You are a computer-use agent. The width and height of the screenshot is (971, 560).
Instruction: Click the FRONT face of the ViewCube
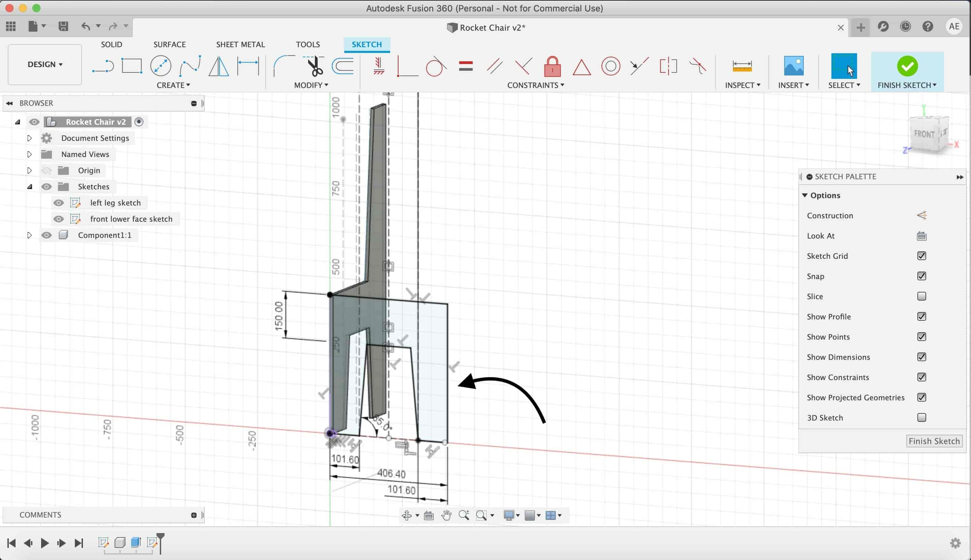(x=924, y=134)
